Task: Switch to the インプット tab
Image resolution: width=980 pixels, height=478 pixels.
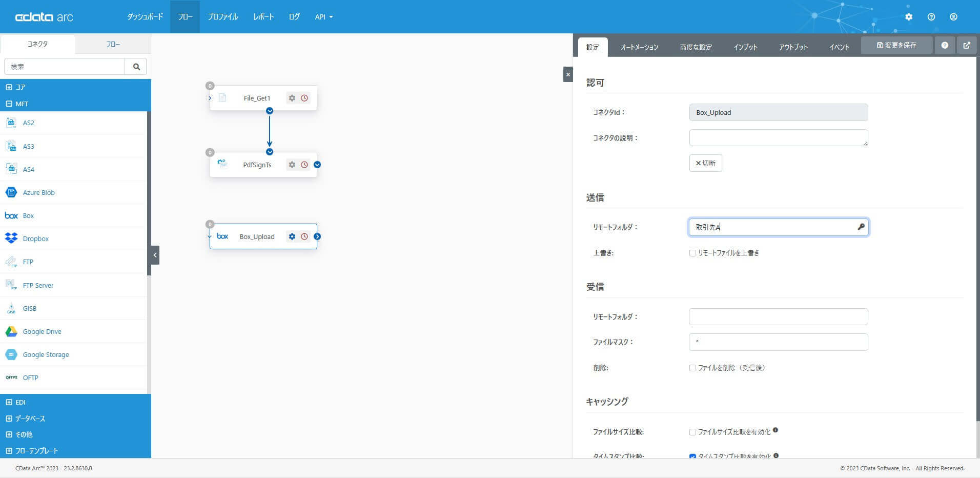Action: 745,47
